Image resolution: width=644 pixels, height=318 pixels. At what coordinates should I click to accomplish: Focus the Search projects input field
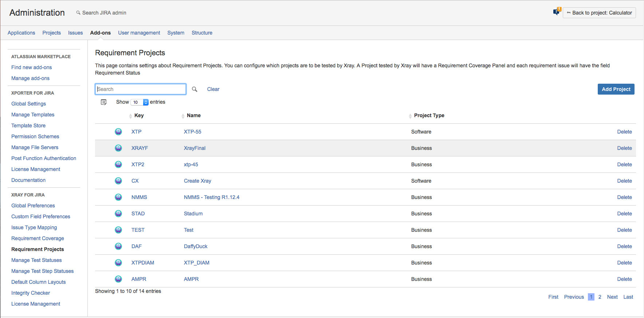tap(141, 89)
